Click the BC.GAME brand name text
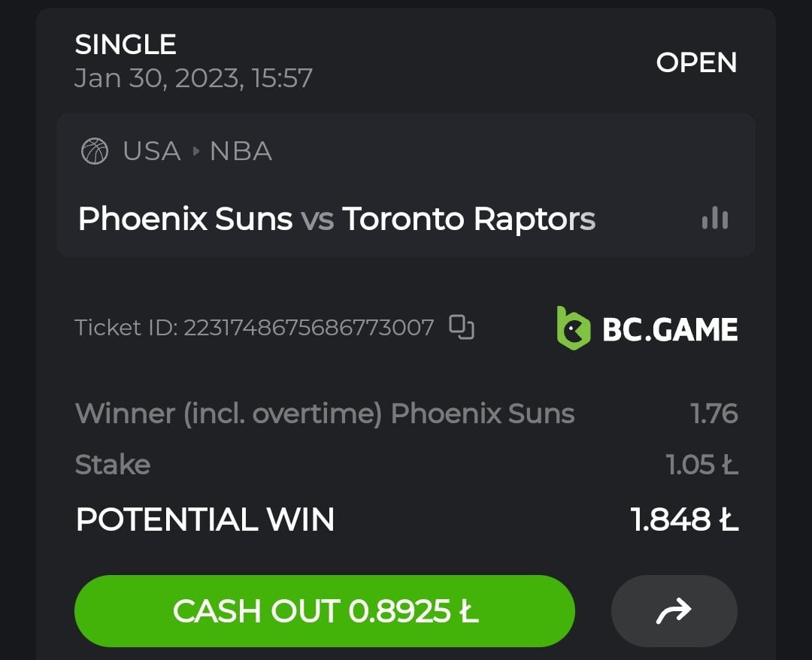Screen dimensions: 812x660 670,329
